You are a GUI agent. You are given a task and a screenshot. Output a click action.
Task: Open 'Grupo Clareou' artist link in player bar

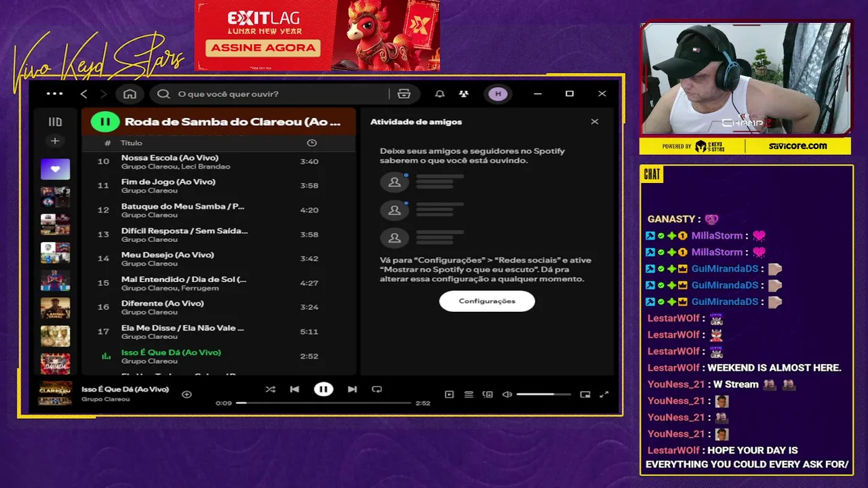tap(105, 399)
